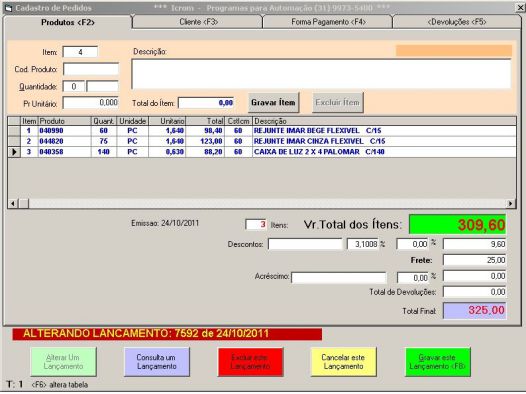Open the Forma Pagamento <F4> tab

tap(328, 22)
